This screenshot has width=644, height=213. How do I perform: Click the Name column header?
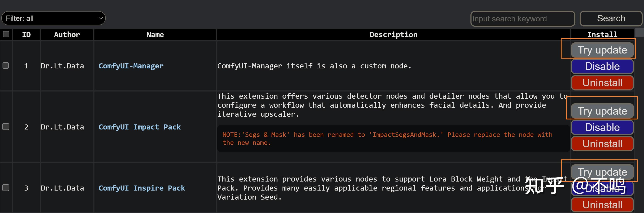(x=155, y=35)
